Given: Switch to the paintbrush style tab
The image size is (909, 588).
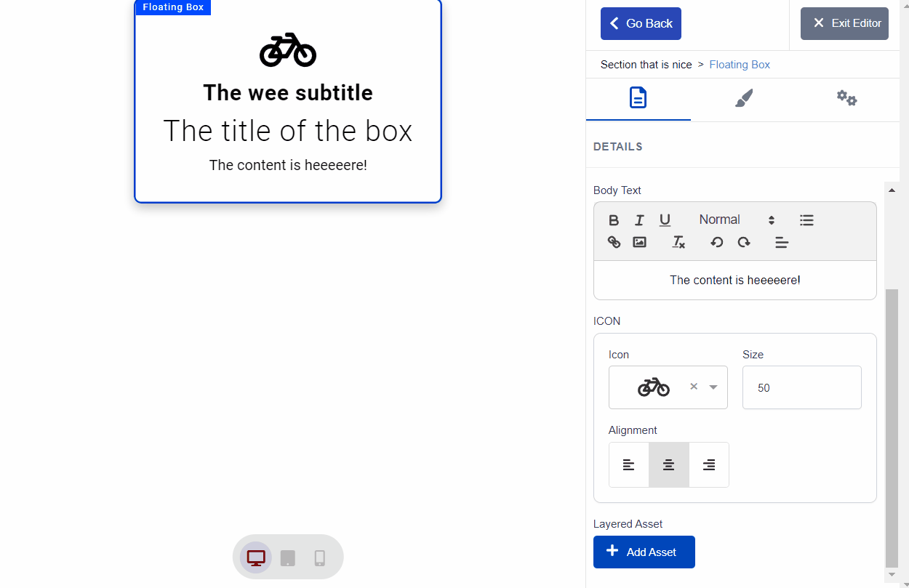Looking at the screenshot, I should pyautogui.click(x=743, y=98).
